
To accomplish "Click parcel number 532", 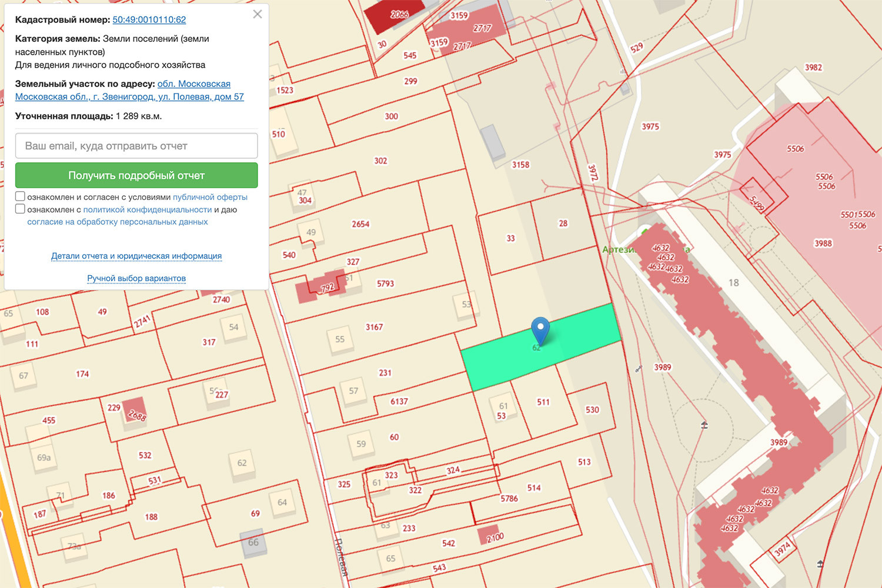I will coord(145,455).
